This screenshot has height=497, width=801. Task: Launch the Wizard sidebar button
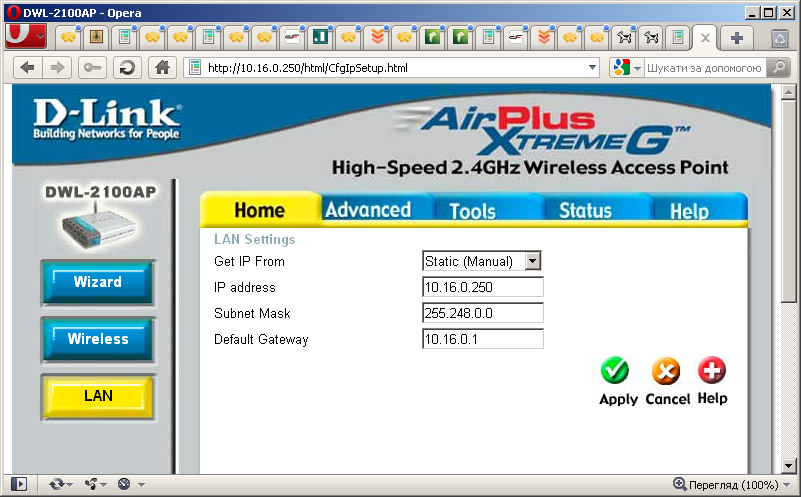[98, 282]
